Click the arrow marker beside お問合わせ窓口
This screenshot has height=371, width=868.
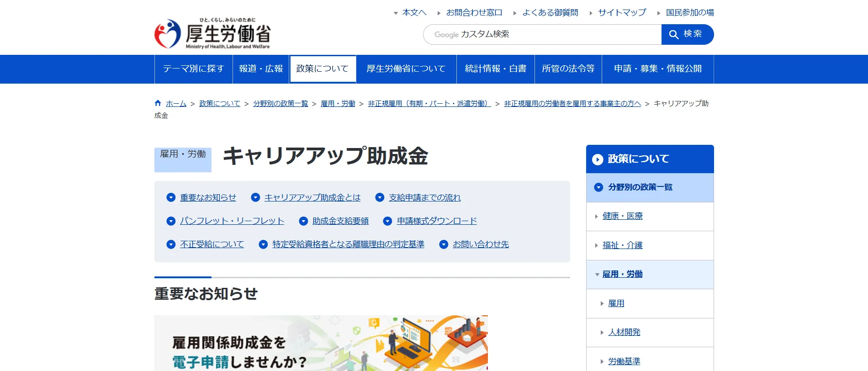point(439,13)
